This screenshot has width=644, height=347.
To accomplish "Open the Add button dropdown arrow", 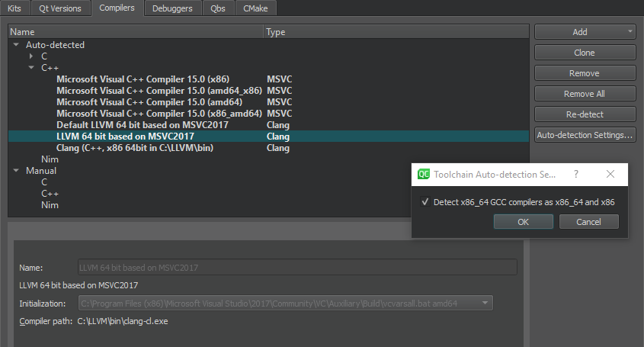I will coord(630,32).
